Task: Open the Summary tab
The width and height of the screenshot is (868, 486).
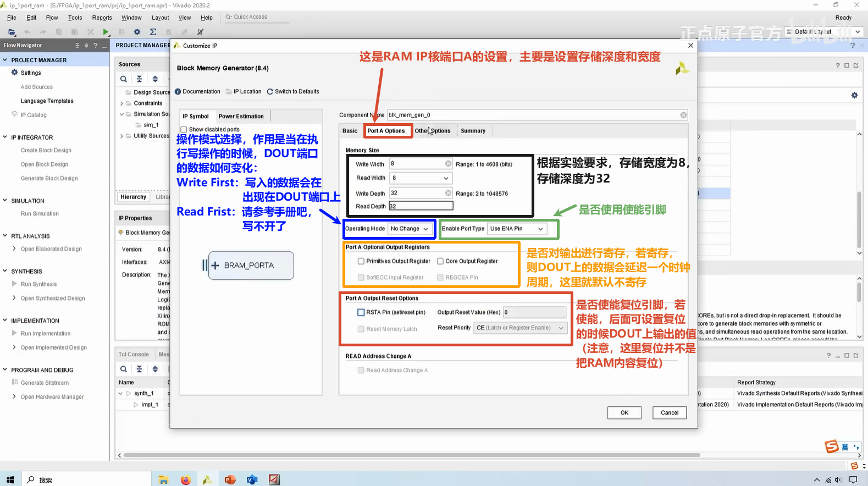Action: point(473,131)
